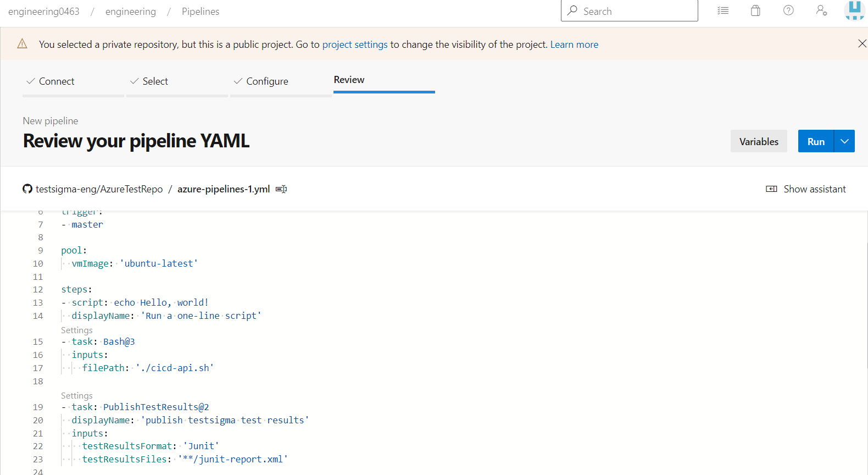Click the 'pool:' line in editor
This screenshot has width=868, height=475.
tap(74, 250)
